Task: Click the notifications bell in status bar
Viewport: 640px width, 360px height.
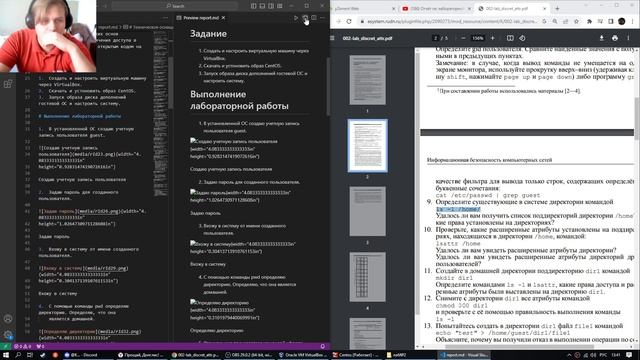Action: pos(322,346)
